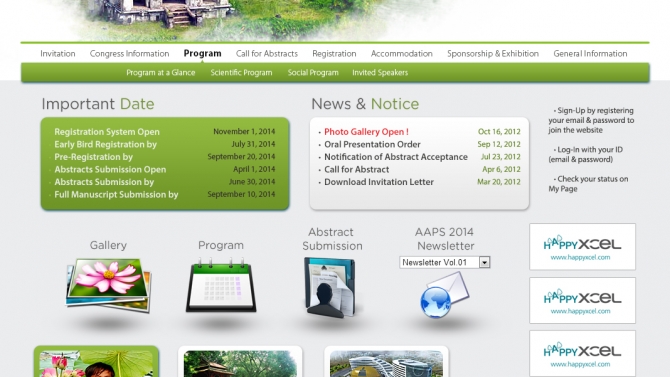Click the Sep 12, 2012 date
Image resolution: width=670 pixels, height=377 pixels.
pyautogui.click(x=499, y=144)
